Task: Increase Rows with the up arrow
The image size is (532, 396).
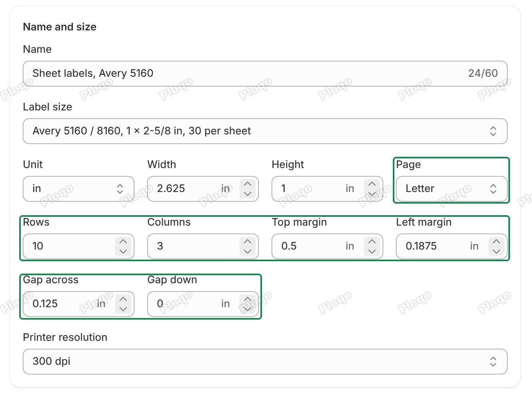Action: point(123,242)
